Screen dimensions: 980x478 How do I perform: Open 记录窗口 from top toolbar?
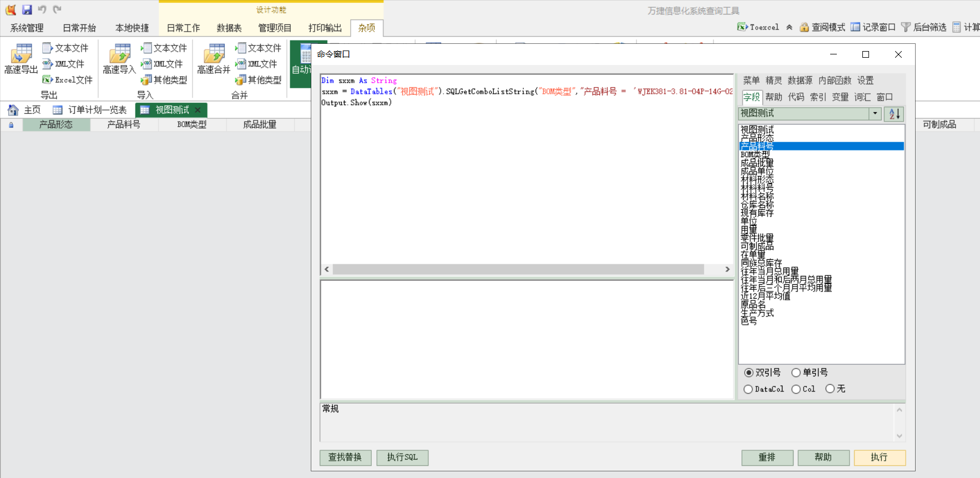click(873, 27)
